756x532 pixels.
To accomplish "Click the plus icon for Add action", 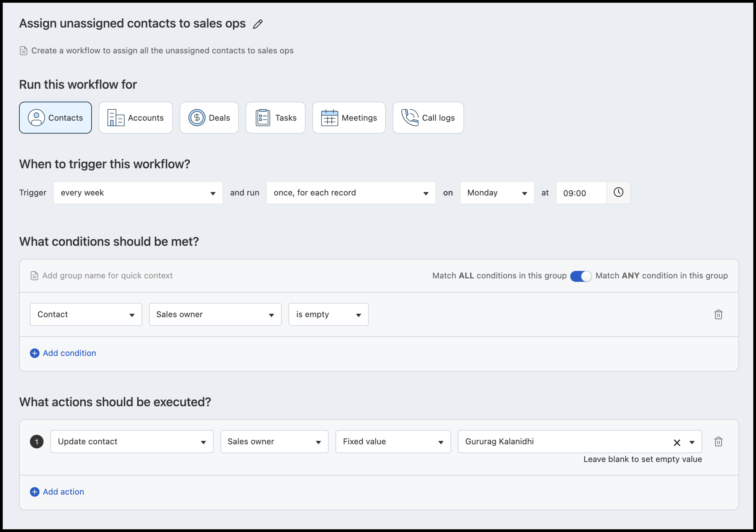I will 35,492.
